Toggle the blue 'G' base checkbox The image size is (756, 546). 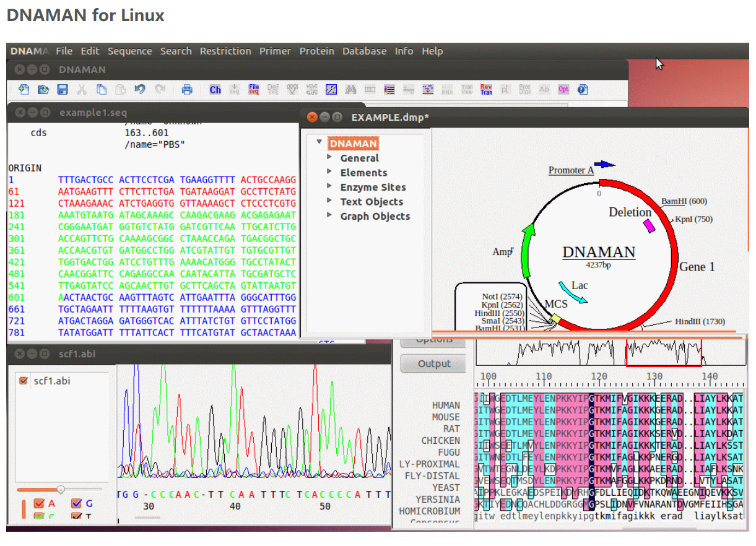(x=77, y=504)
